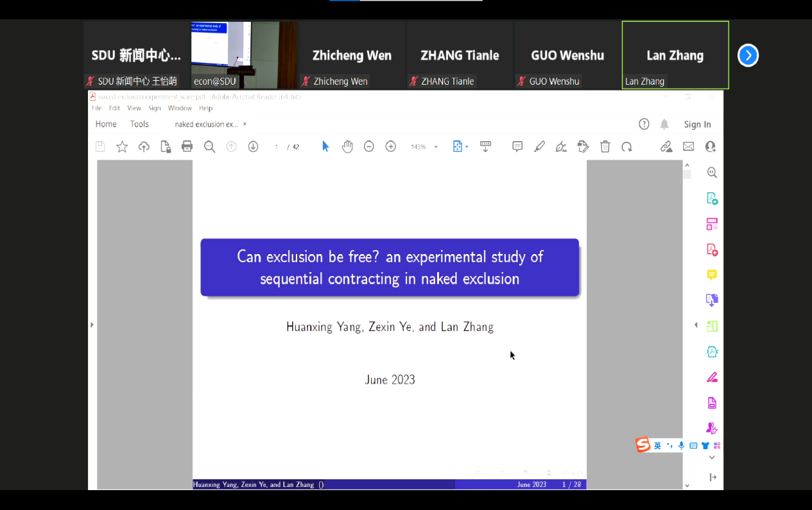Collapse the right tools pane arrow
812x510 pixels.
tap(696, 325)
